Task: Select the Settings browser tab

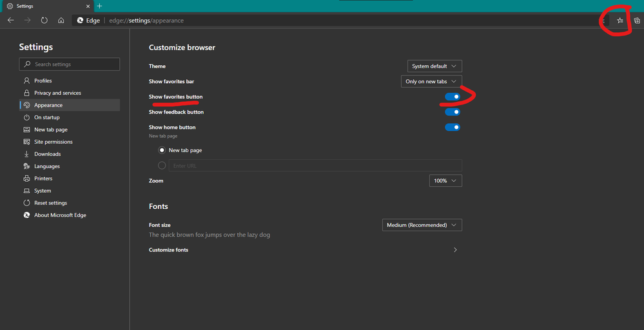Action: click(47, 6)
